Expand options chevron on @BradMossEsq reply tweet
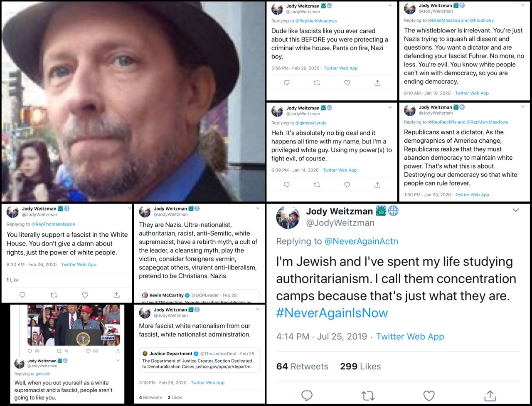 [523, 5]
